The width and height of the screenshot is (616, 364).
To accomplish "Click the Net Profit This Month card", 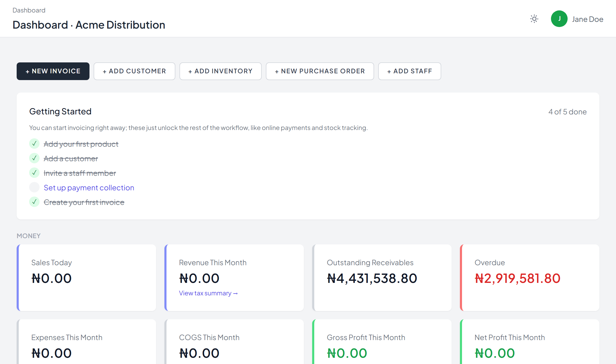I will coord(530,342).
